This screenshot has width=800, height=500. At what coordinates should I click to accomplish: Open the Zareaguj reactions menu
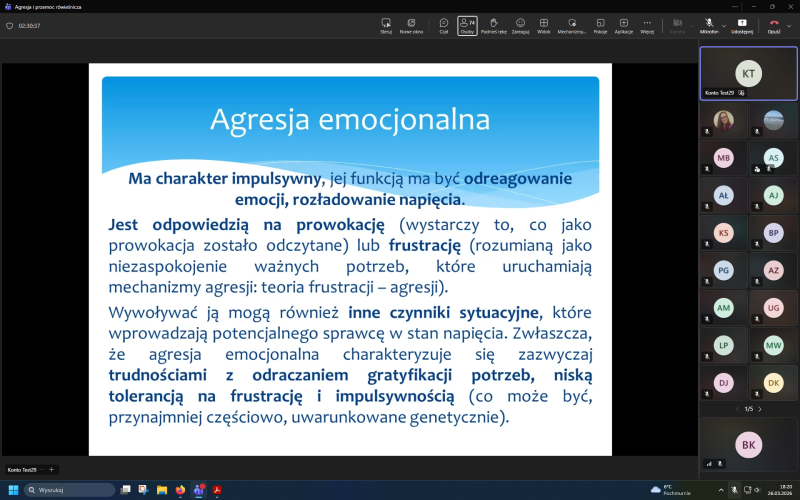click(x=520, y=25)
